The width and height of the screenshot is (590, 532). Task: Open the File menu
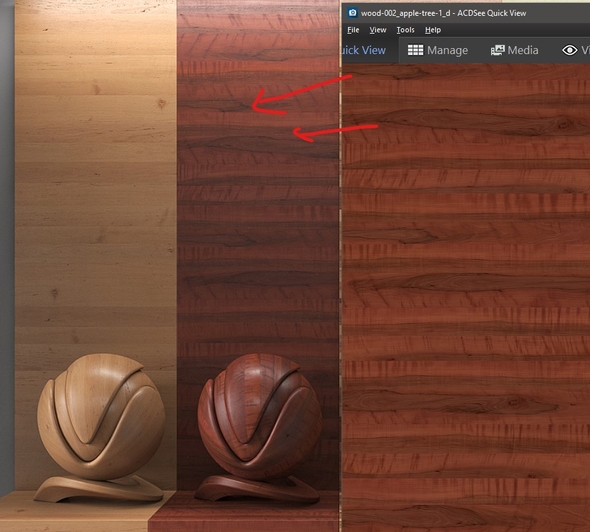click(353, 30)
